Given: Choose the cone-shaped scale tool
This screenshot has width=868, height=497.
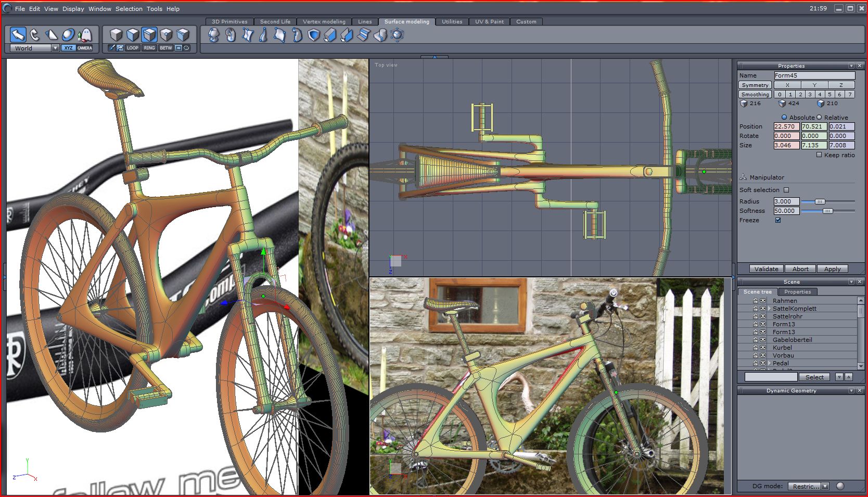Looking at the screenshot, I should tap(52, 35).
